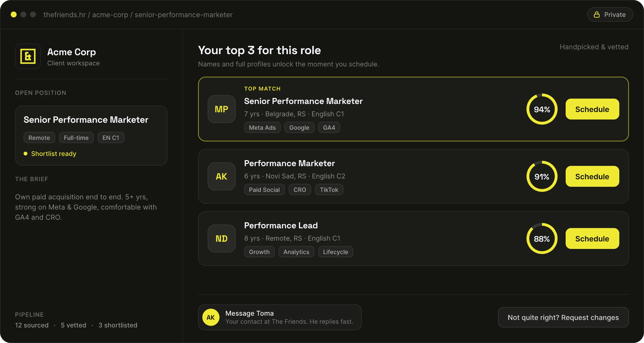Click Toma's round yellow AK avatar
Image resolution: width=644 pixels, height=343 pixels.
tap(211, 317)
